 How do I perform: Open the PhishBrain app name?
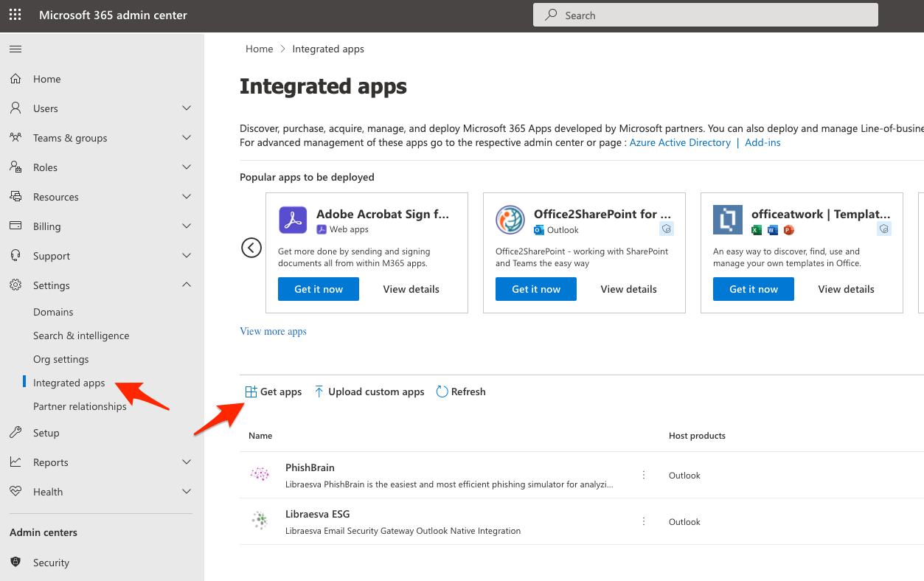(x=310, y=467)
